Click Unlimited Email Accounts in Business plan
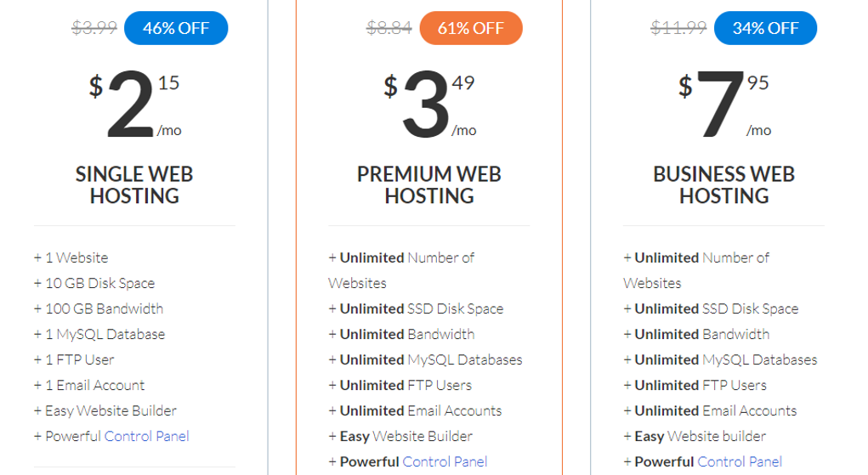 710,410
